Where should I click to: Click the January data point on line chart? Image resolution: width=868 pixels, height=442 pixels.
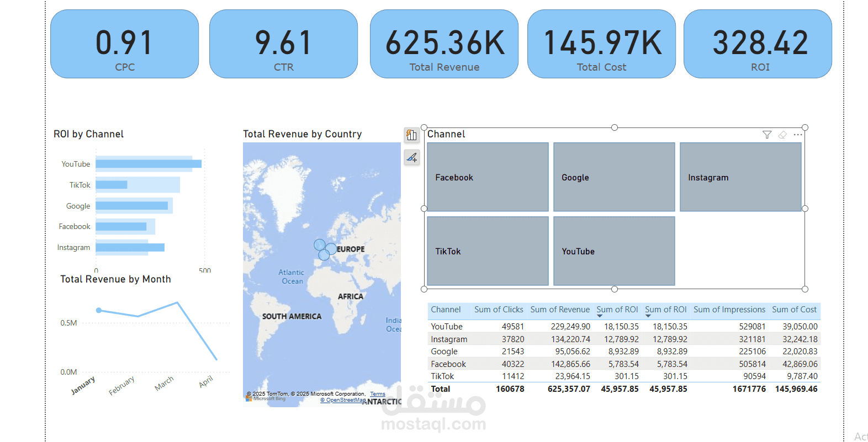pos(99,310)
